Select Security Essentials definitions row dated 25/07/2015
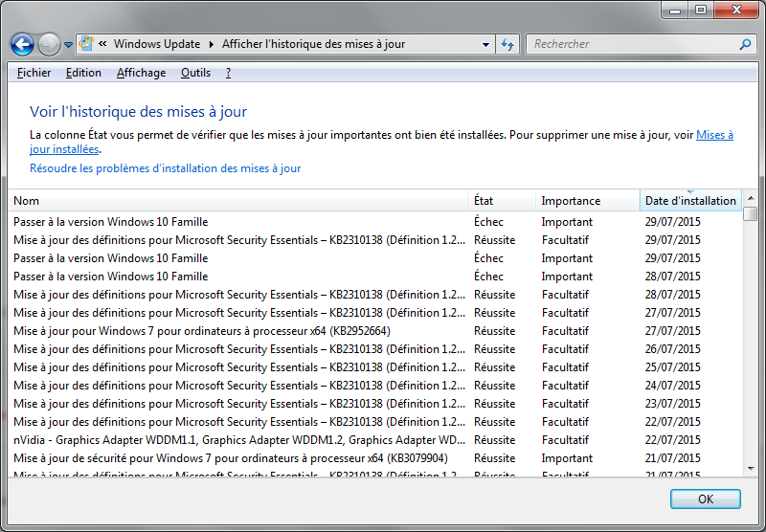Viewport: 766px width, 532px height. click(374, 367)
